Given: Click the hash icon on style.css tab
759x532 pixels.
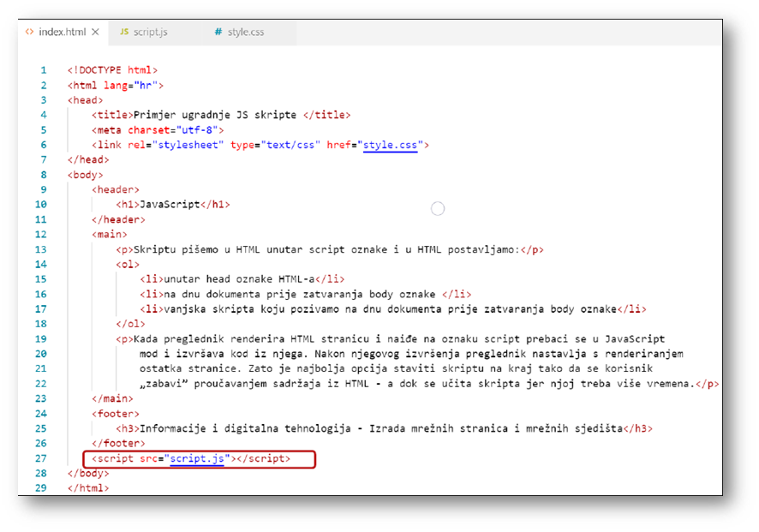Looking at the screenshot, I should click(218, 32).
